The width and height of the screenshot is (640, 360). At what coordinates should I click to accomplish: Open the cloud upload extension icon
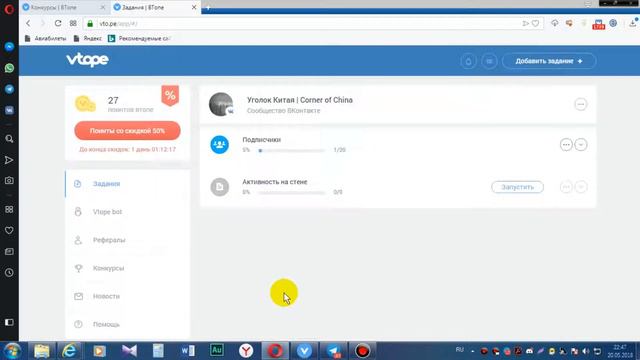coord(554,23)
